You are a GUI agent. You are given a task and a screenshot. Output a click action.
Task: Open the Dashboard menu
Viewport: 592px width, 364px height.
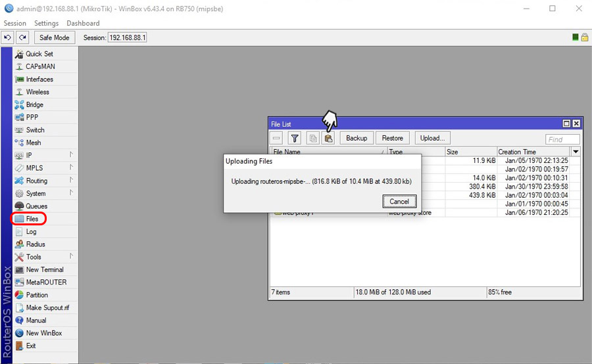pos(83,23)
